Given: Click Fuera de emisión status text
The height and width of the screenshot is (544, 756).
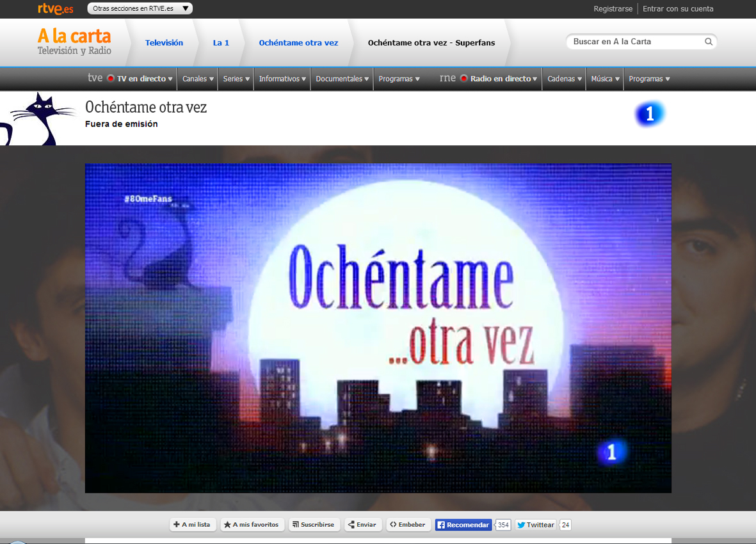Looking at the screenshot, I should [x=122, y=124].
